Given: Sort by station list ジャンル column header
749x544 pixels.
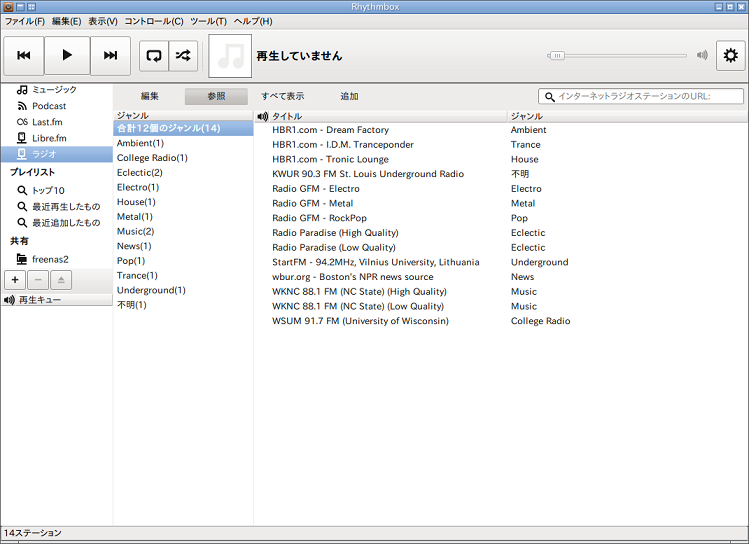Looking at the screenshot, I should point(628,117).
